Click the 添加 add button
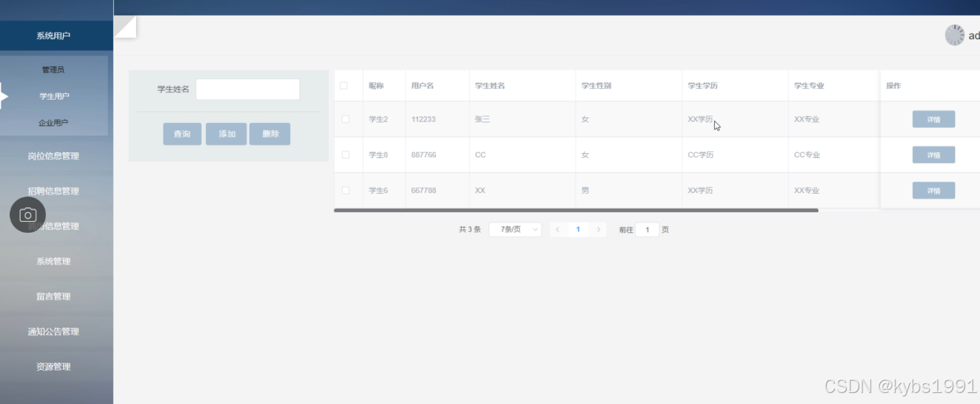Screen dimensions: 980x404 [227, 134]
